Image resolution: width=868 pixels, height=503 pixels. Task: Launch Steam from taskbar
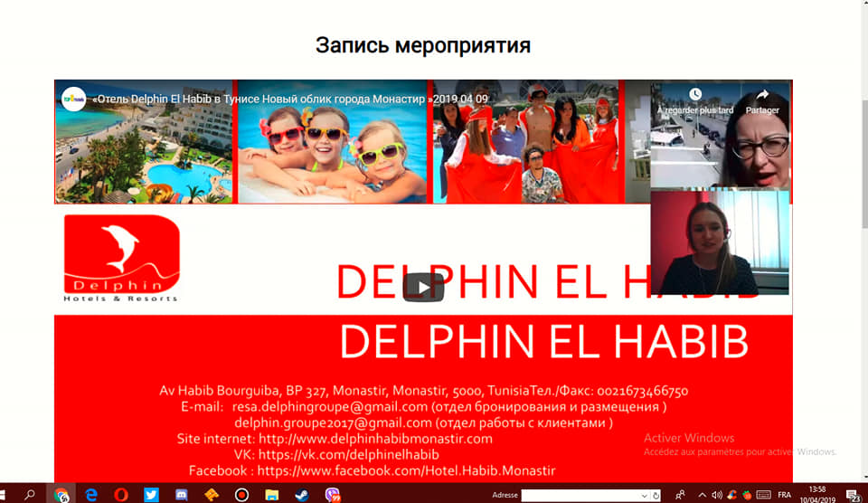[x=302, y=495]
